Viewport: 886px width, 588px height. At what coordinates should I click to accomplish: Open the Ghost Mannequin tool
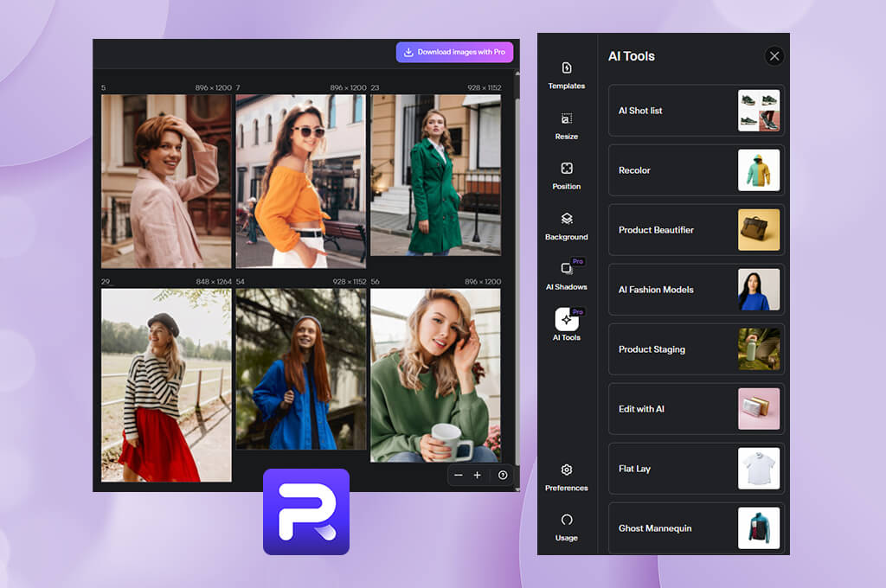click(697, 528)
